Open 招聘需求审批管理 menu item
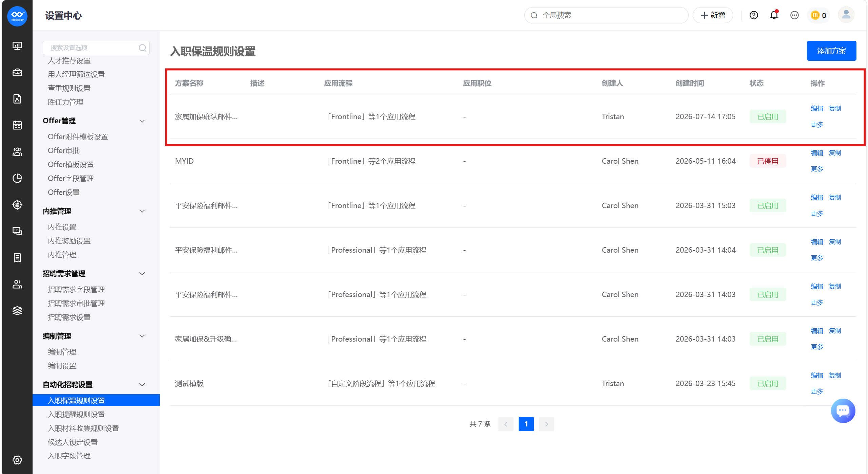 pyautogui.click(x=76, y=303)
